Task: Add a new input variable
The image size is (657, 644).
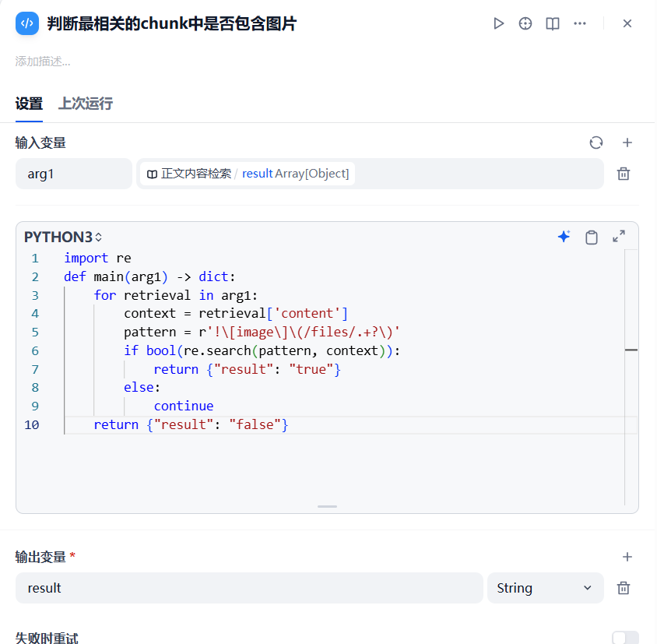Action: click(627, 143)
